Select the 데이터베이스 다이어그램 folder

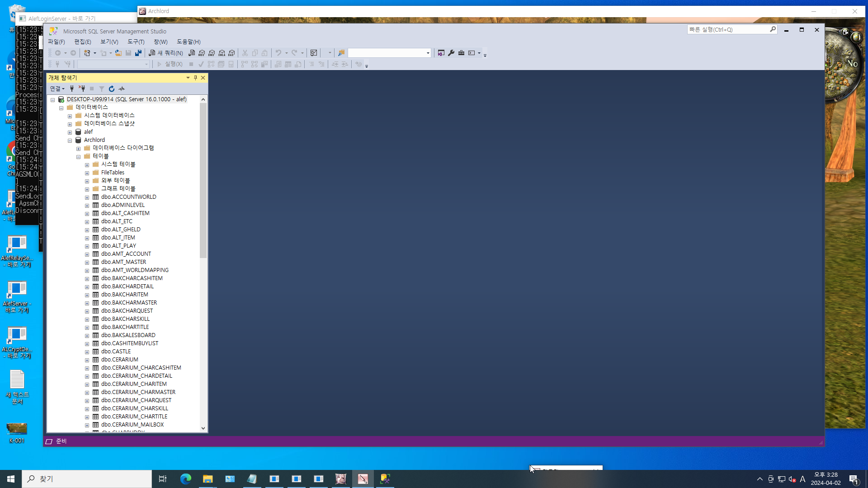pyautogui.click(x=123, y=148)
